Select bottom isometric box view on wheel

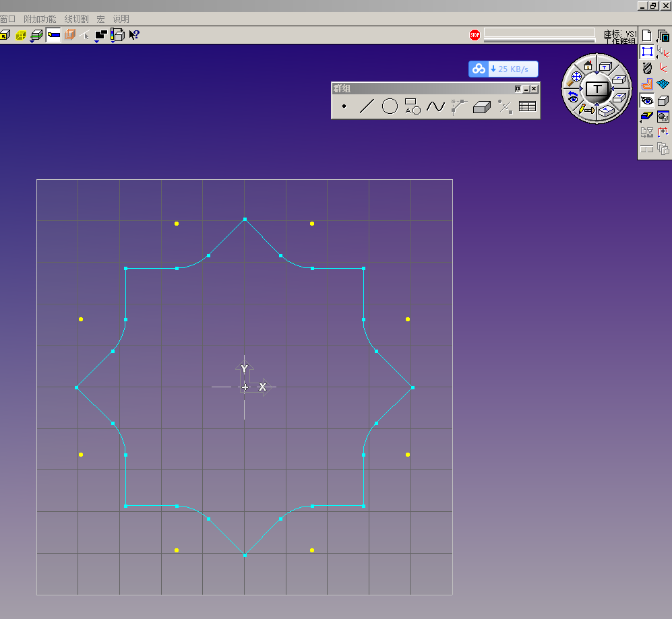pyautogui.click(x=606, y=111)
